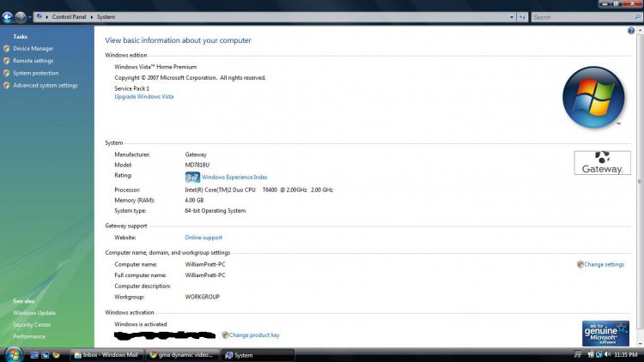Select Control Panel in the breadcrumb path

[69, 17]
